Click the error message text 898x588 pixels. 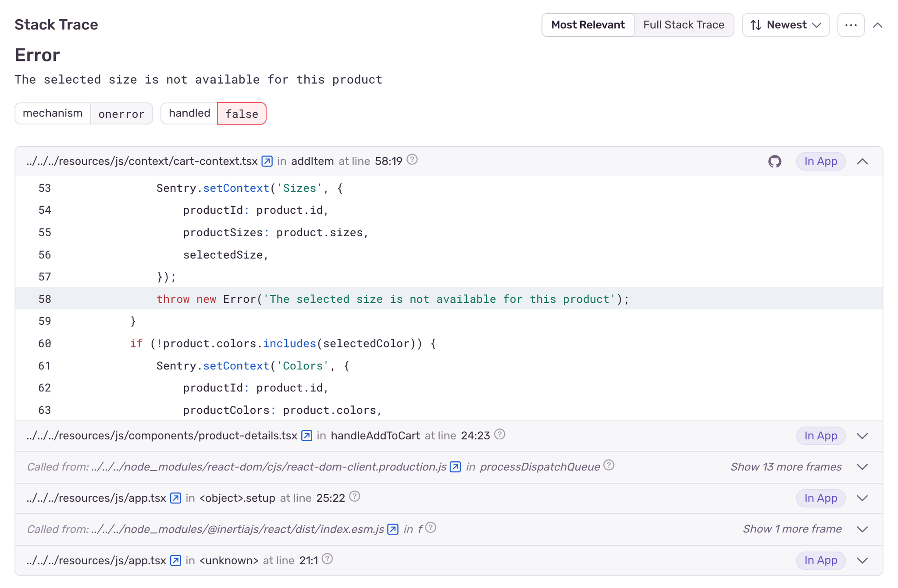(x=199, y=80)
